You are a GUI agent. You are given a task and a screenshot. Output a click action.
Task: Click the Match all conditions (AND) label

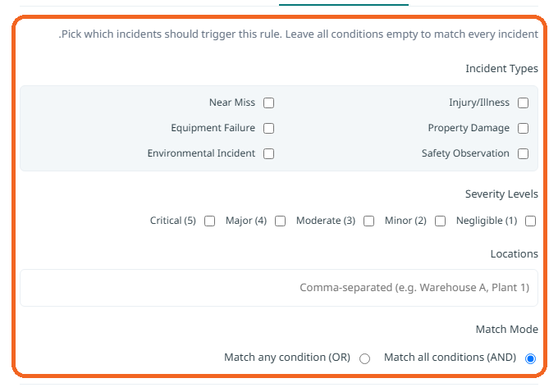(451, 357)
